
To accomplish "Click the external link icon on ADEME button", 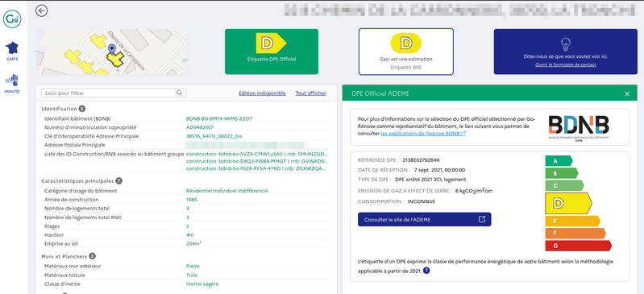I will click(x=482, y=219).
